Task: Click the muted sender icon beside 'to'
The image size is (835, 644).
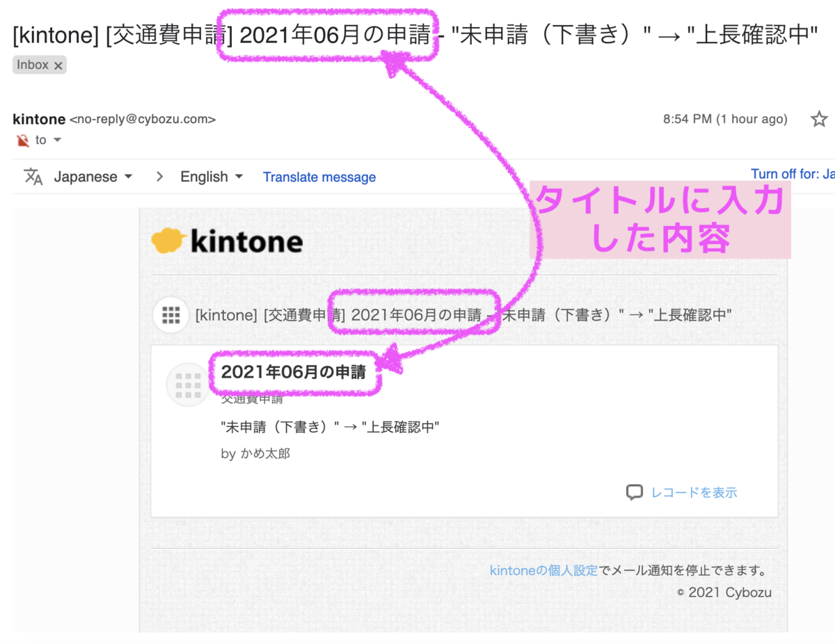Action: 23,140
